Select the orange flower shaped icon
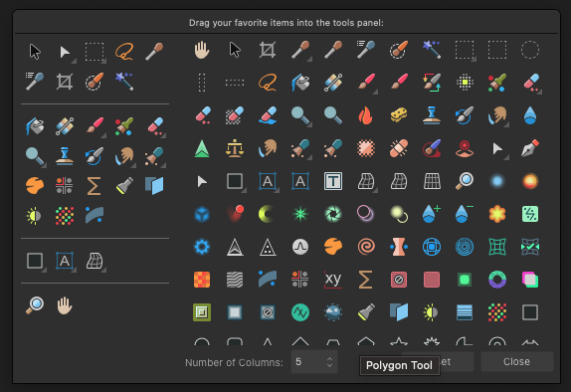 click(x=497, y=214)
